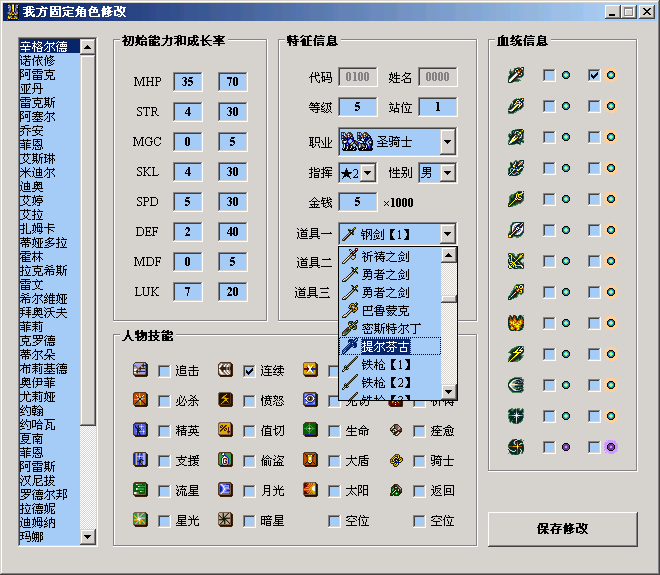Click the 偷盗 skill icon
Viewport: 660px width, 575px height.
(x=225, y=460)
